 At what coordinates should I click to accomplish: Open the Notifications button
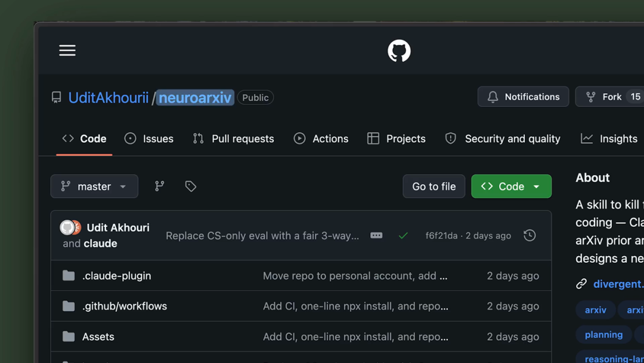[x=524, y=97]
